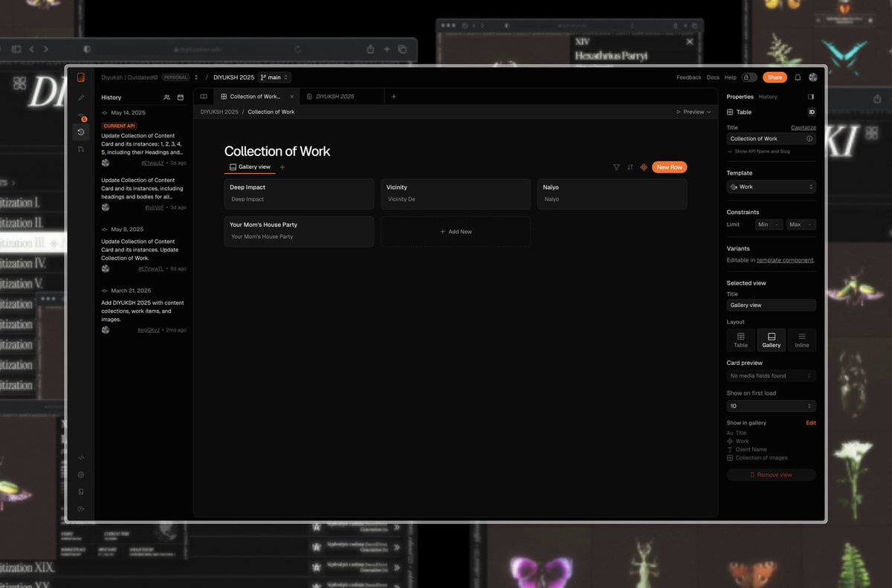Open the book icon tab
The image size is (892, 588).
tap(204, 97)
